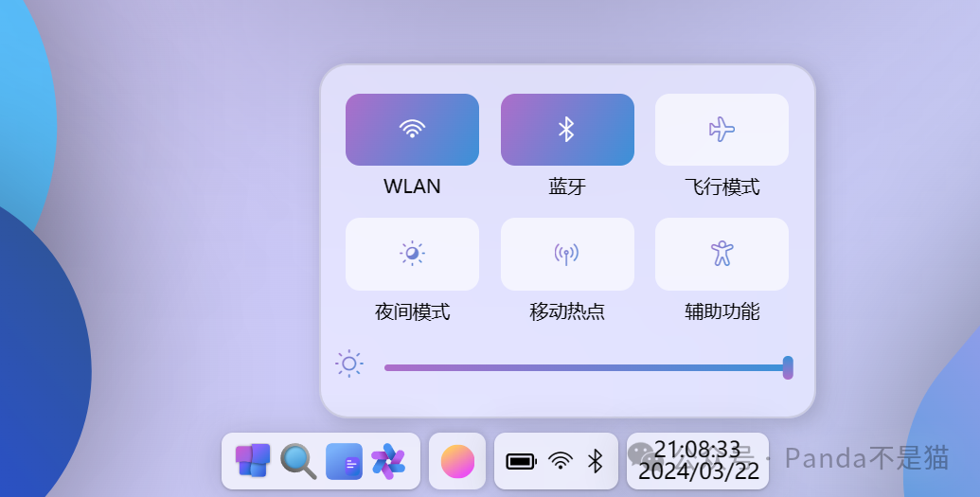Click the Wi-Fi icon in system tray
Viewport: 980px width, 497px height.
click(x=561, y=461)
